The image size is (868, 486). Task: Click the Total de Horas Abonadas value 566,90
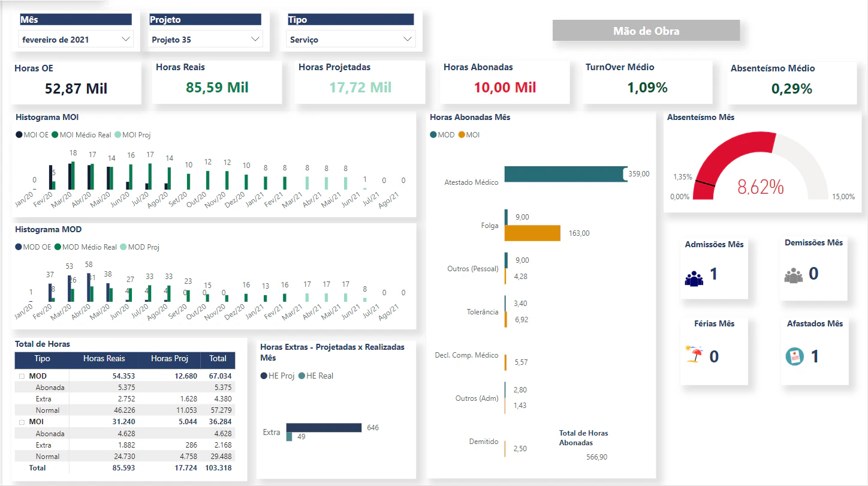596,457
